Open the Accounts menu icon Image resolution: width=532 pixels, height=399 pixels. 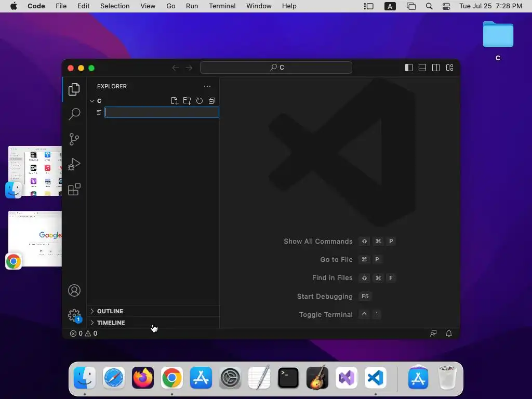tap(74, 290)
